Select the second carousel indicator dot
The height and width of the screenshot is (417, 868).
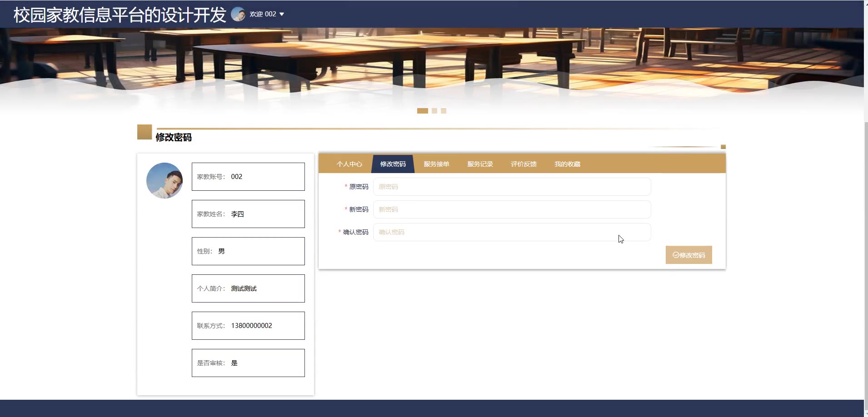point(434,111)
